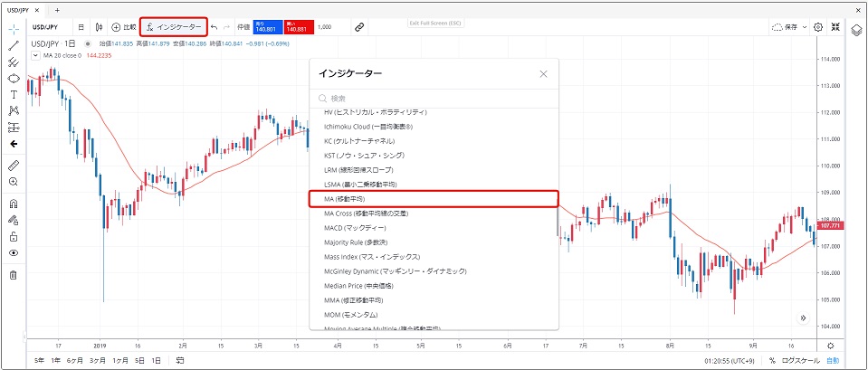This screenshot has height=370, width=868.
Task: Click the 保存 save cloud button
Action: coord(786,26)
